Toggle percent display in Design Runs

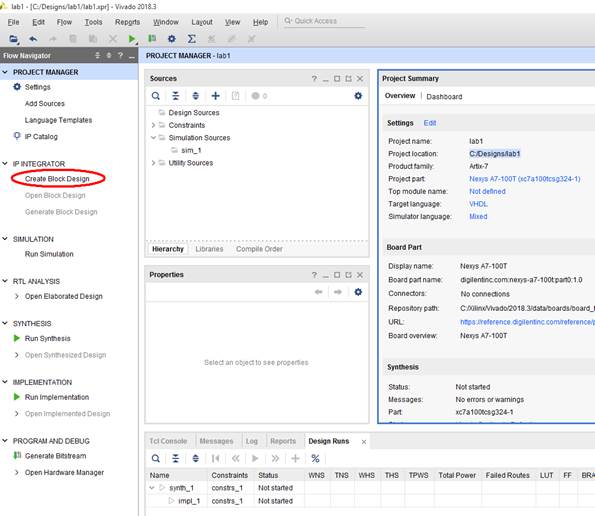point(315,459)
